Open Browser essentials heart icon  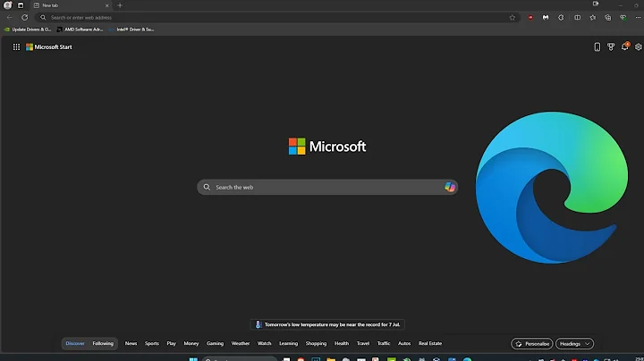point(623,17)
